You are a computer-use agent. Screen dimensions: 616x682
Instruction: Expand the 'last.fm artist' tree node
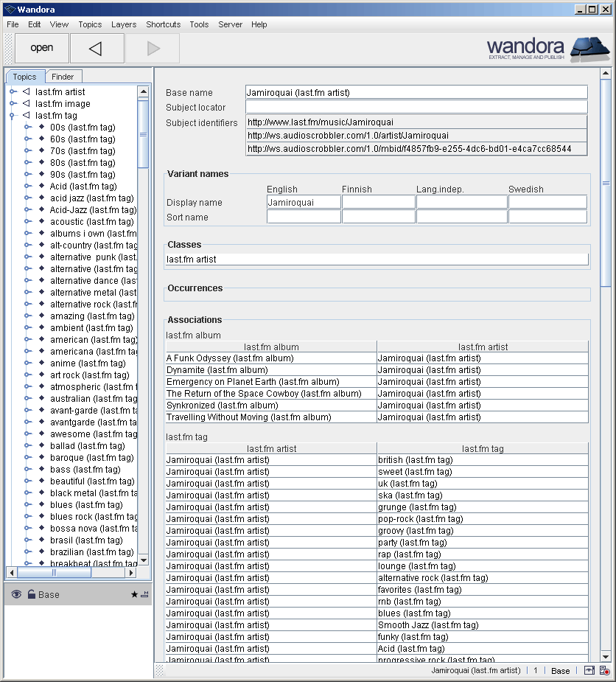point(13,92)
